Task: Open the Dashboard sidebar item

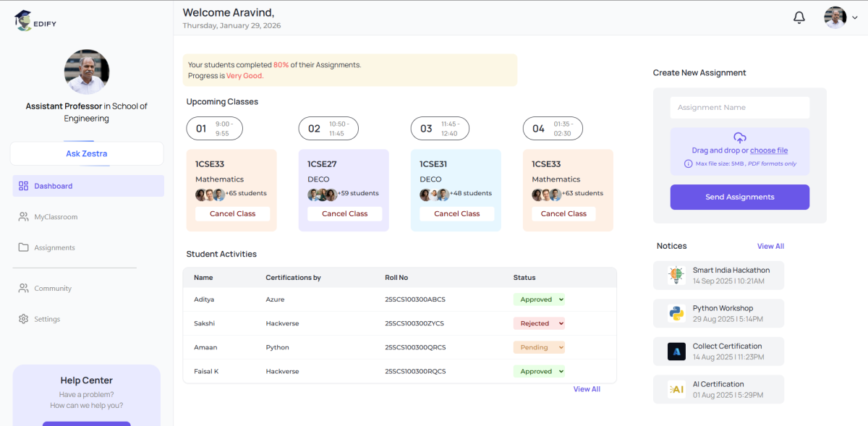Action: coord(53,186)
